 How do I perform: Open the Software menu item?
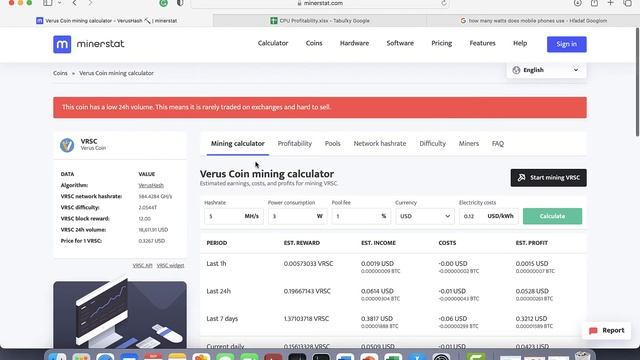(400, 43)
